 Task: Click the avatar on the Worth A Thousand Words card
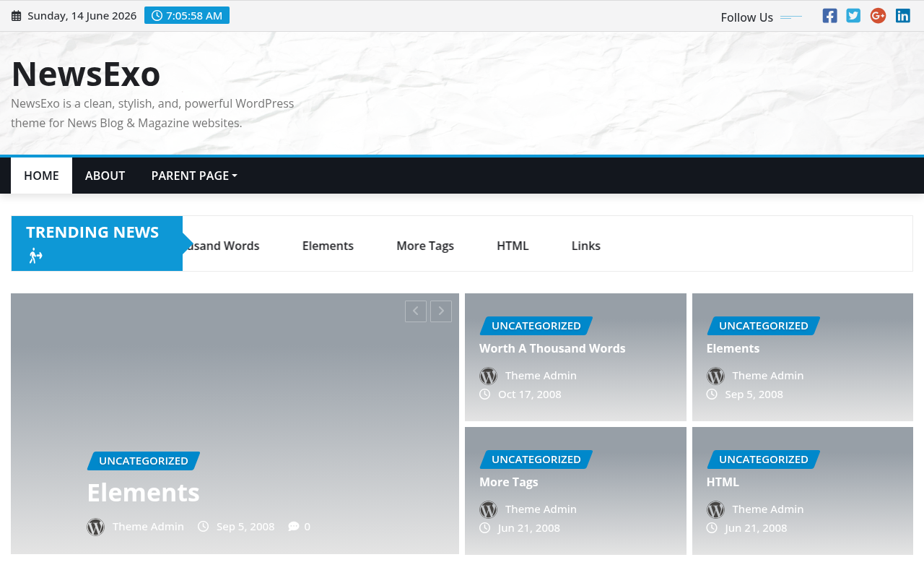pos(489,376)
